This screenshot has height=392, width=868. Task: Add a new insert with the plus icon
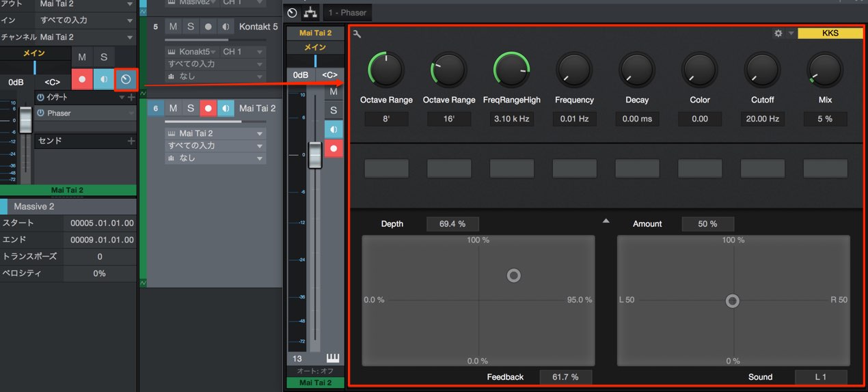pyautogui.click(x=131, y=97)
